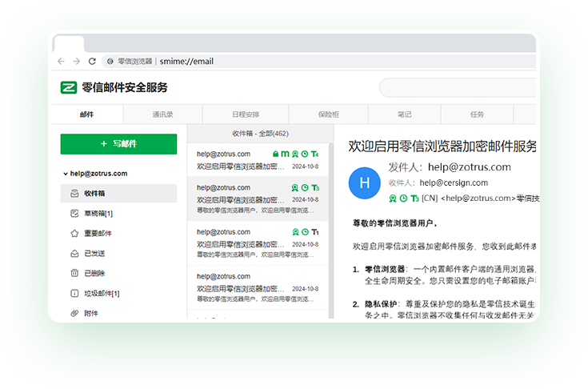Screen dimensions: 588x389
Task: Click the blue H sender avatar
Action: click(x=365, y=182)
